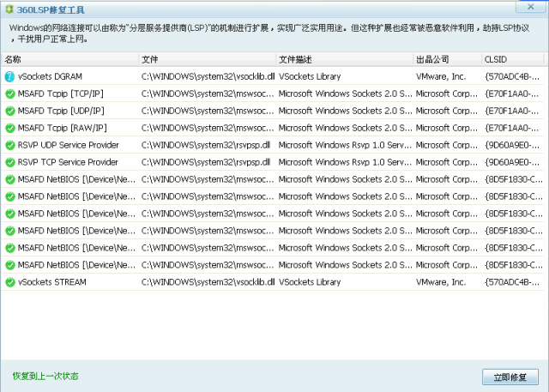The height and width of the screenshot is (392, 549).
Task: Select the MSAFD Tcpip [TCP/IP] entry name
Action: click(61, 93)
